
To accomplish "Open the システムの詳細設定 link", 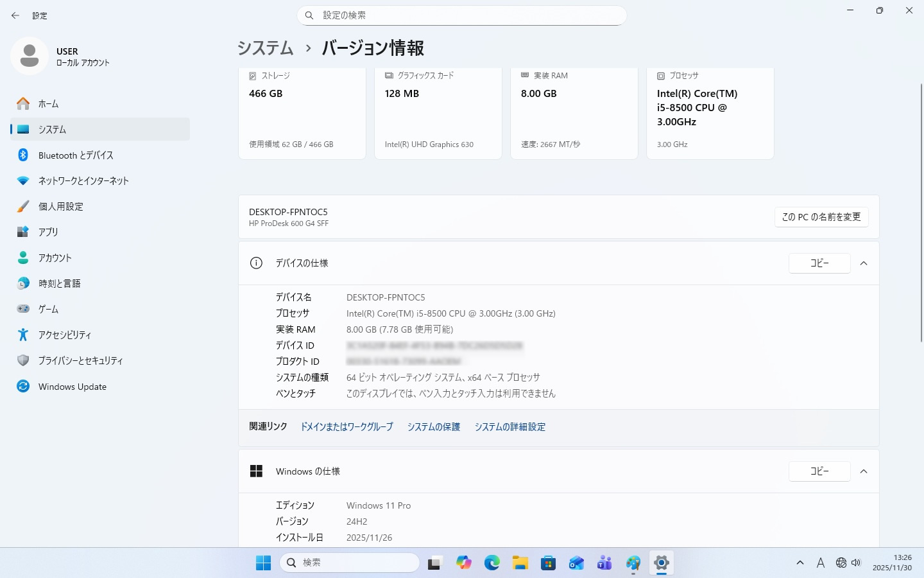I will click(x=510, y=427).
